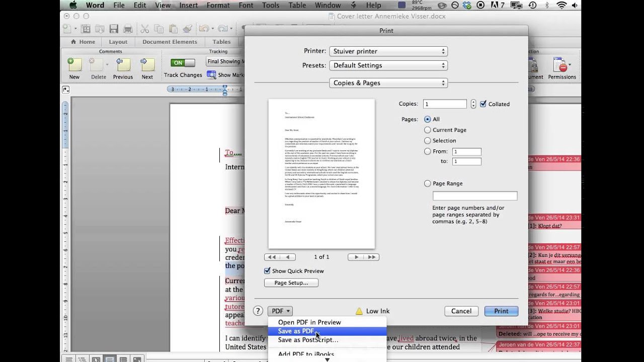Click the Paste clipboard icon
Image resolution: width=644 pixels, height=362 pixels.
[x=173, y=29]
